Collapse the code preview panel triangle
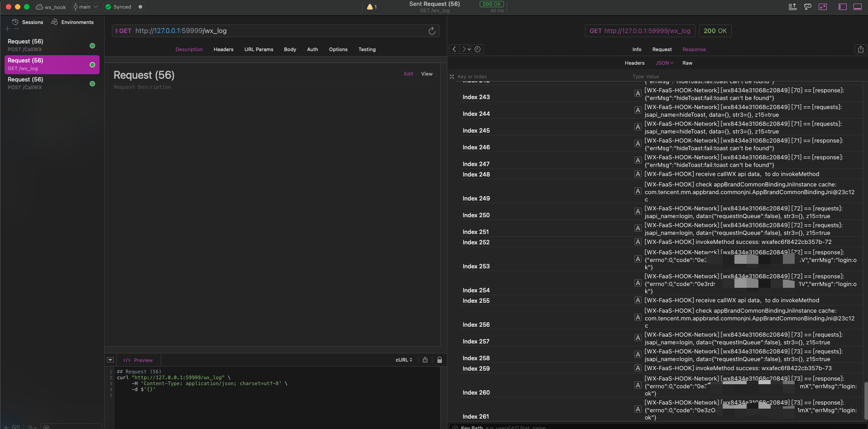The height and width of the screenshot is (429, 868). [x=110, y=360]
